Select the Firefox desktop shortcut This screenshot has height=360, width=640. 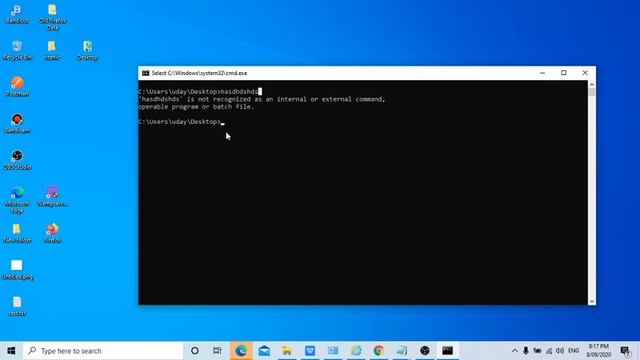tap(52, 233)
